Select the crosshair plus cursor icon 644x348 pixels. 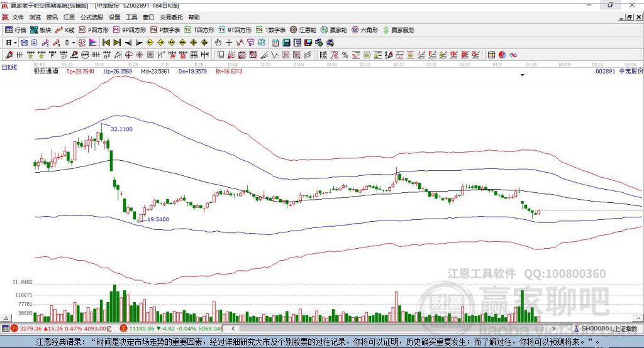pos(229,43)
